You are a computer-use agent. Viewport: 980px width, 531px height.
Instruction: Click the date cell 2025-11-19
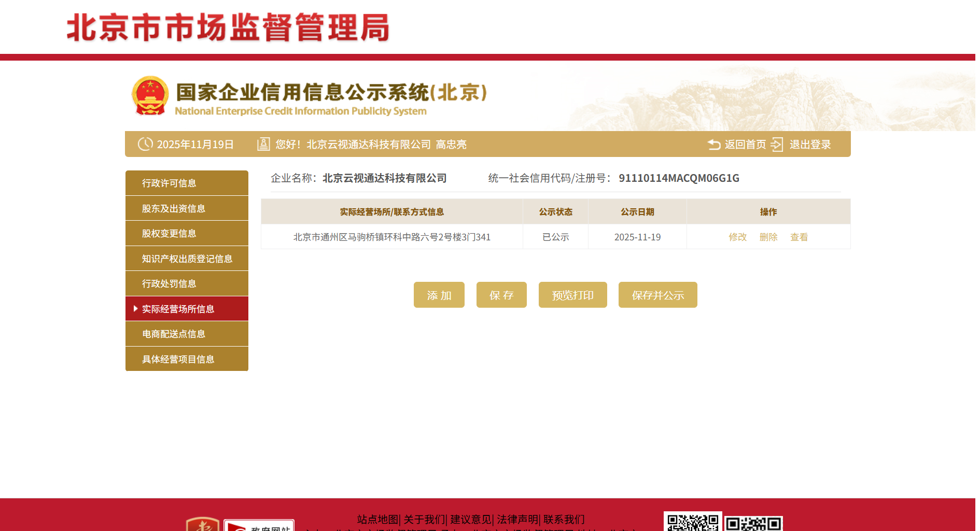coord(638,237)
